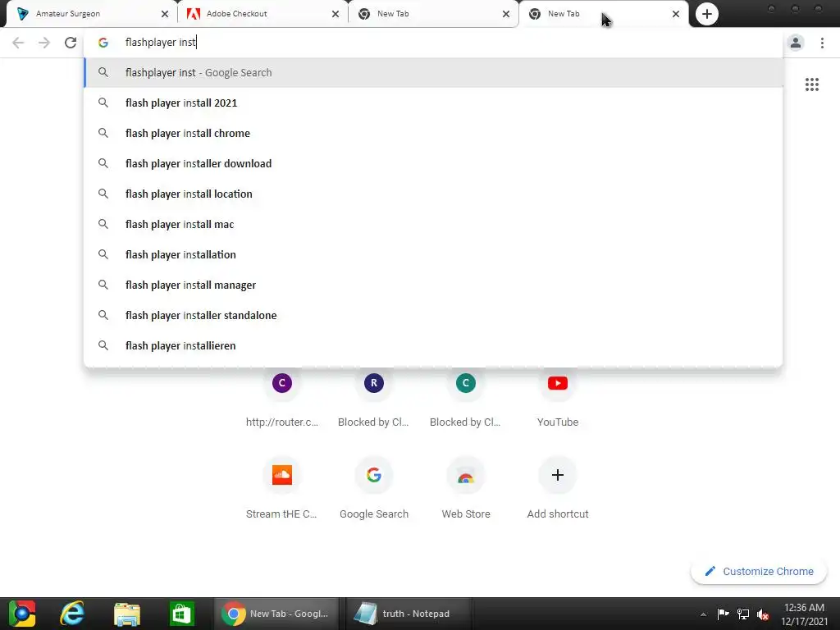Launch Internet Explorer from the taskbar

click(72, 614)
